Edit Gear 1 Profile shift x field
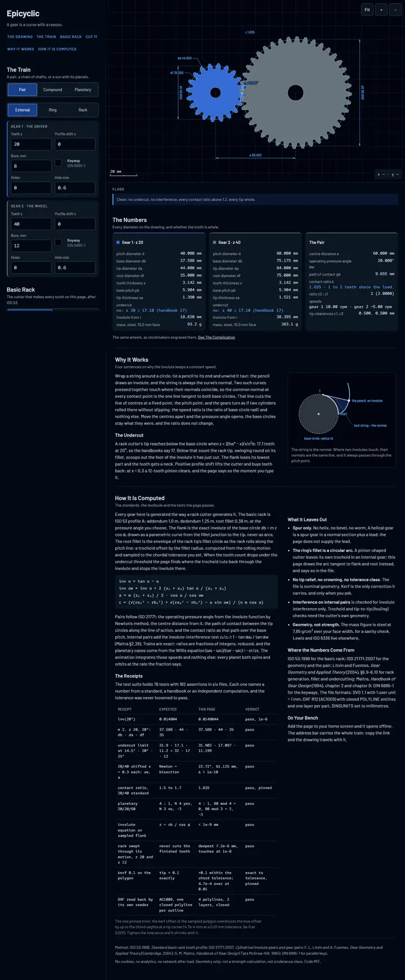405x980 pixels. (75, 144)
